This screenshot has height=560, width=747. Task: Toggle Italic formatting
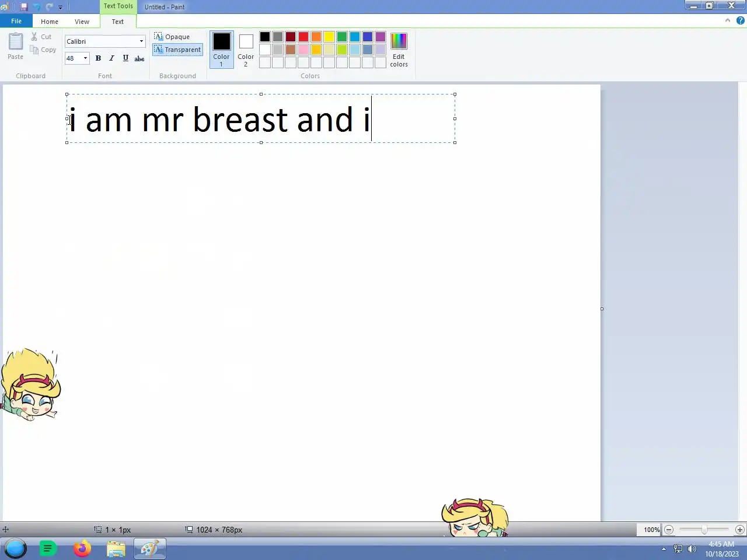111,58
